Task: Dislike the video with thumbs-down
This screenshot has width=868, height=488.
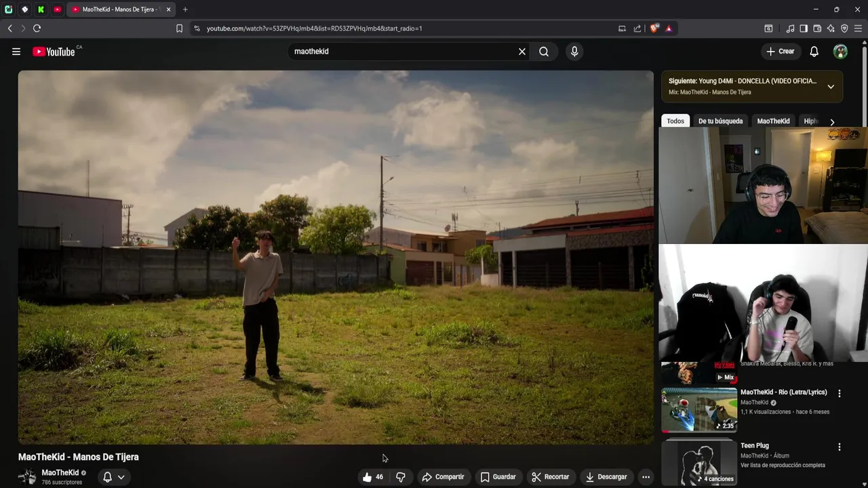Action: point(401,477)
